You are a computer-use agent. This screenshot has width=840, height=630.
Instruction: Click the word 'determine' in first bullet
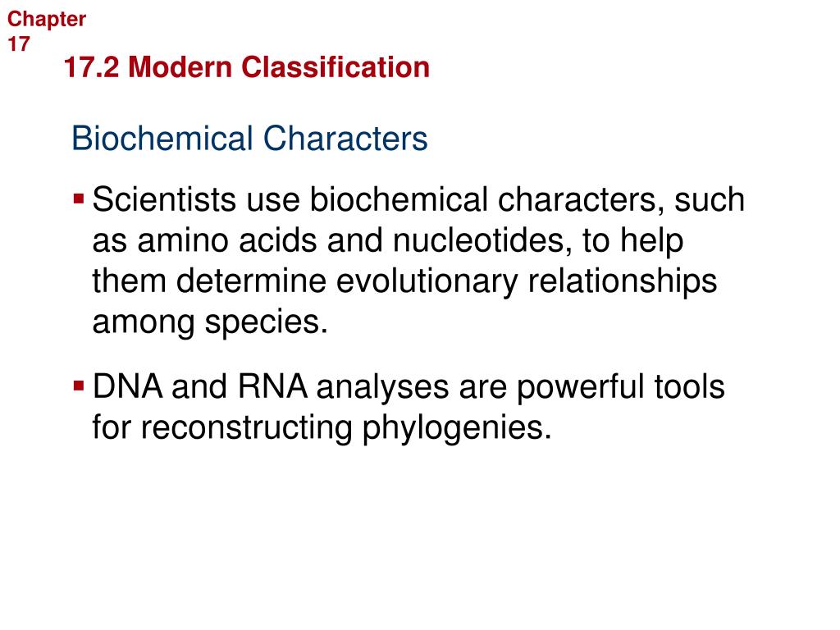[251, 281]
